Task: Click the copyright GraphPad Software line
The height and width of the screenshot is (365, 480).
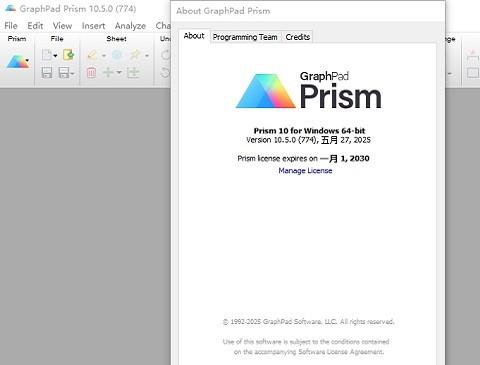Action: [308, 322]
